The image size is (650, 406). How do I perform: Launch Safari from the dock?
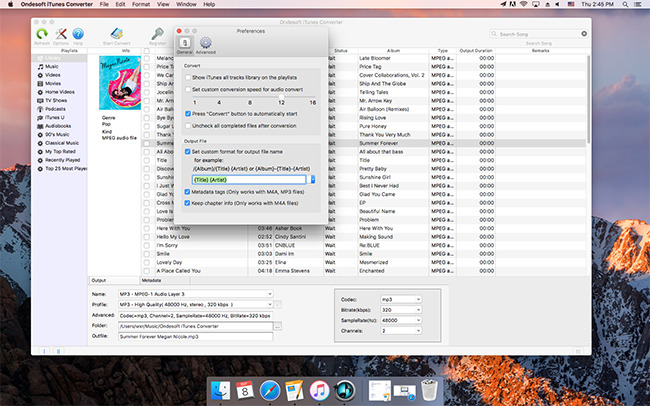(270, 390)
